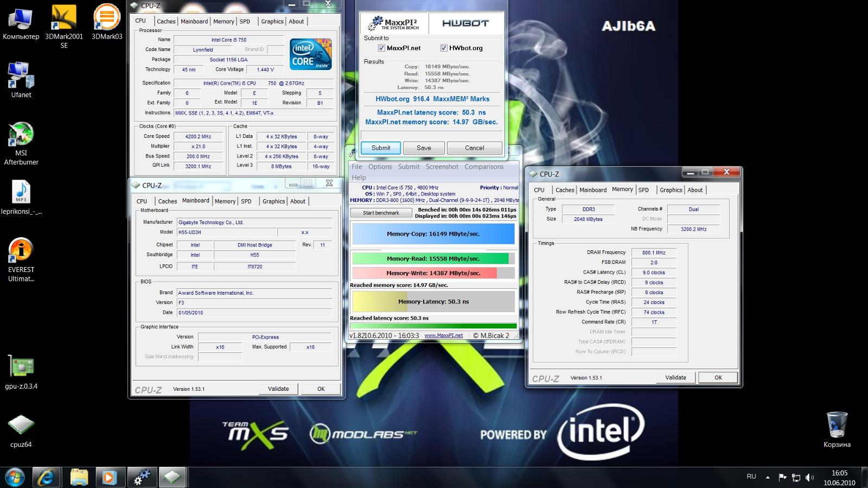Launch Internet Explorer from the taskbar
The height and width of the screenshot is (488, 868).
tap(47, 478)
